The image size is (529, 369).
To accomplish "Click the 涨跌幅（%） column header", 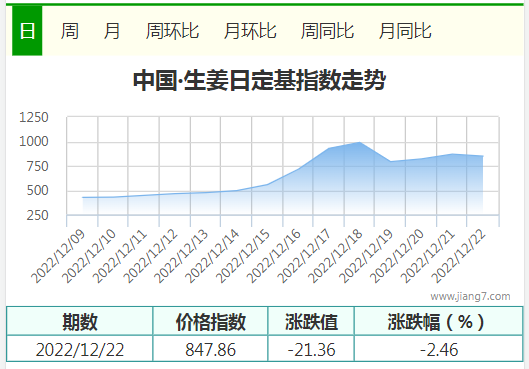I will 439,321.
